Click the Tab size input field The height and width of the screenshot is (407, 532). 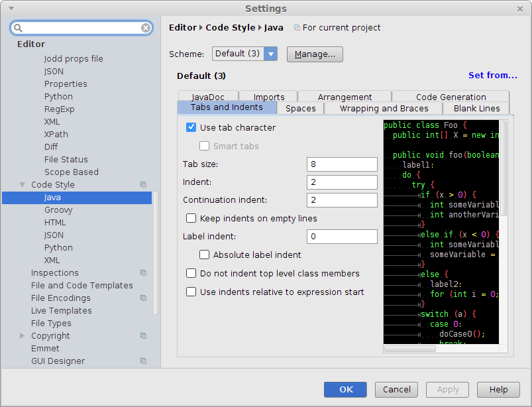[x=342, y=164]
